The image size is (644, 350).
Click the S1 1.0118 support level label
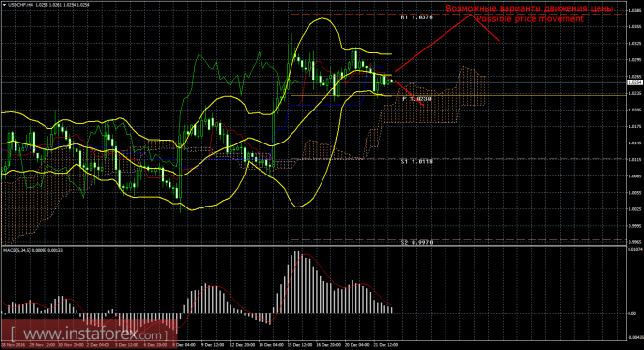(x=416, y=162)
